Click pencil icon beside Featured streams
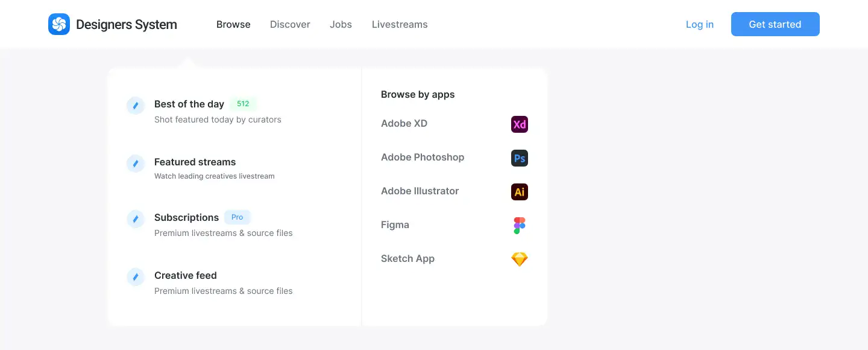Screen dimensions: 868x350 coord(136,163)
